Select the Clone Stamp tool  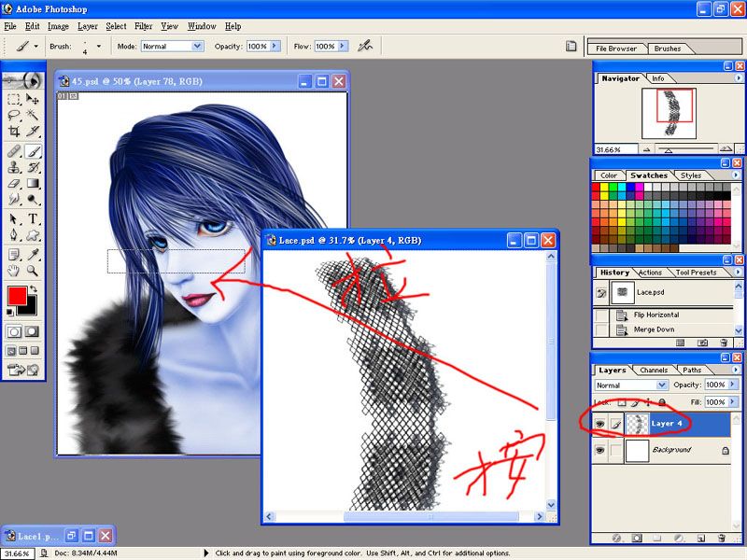14,167
